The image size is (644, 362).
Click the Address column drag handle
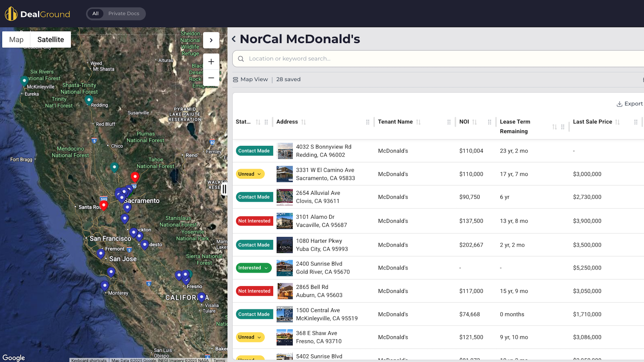click(368, 122)
